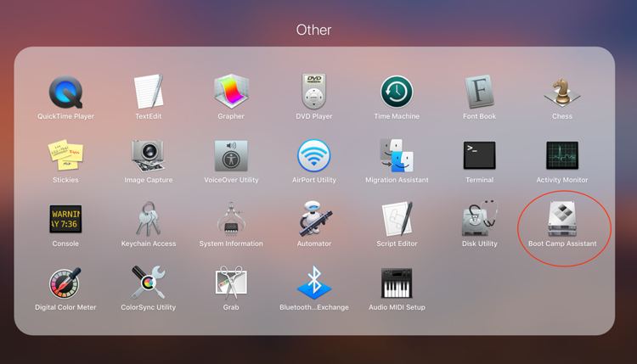Click the 'Other' folder title
The width and height of the screenshot is (637, 364).
click(313, 30)
